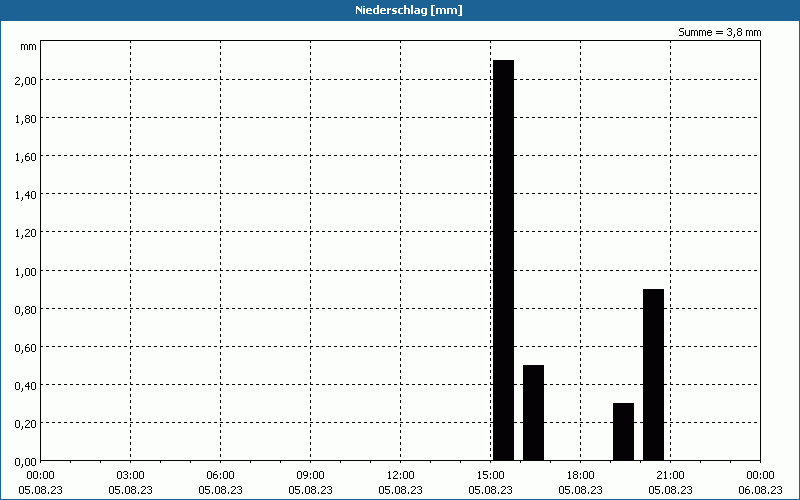Select the 0,3 mm bar after 19:00
This screenshot has width=800, height=500.
[x=623, y=432]
